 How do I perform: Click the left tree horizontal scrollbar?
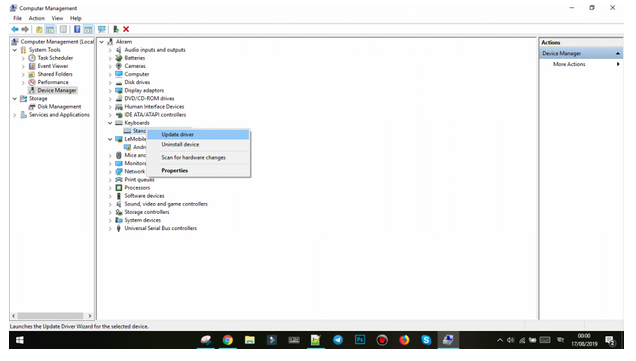(x=50, y=316)
